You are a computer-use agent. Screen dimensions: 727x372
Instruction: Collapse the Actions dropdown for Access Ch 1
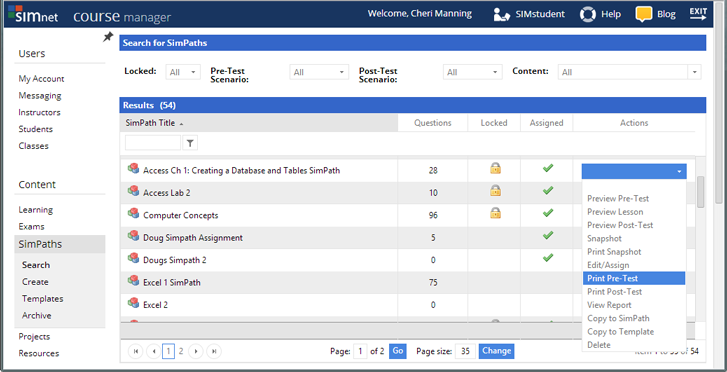(x=634, y=171)
